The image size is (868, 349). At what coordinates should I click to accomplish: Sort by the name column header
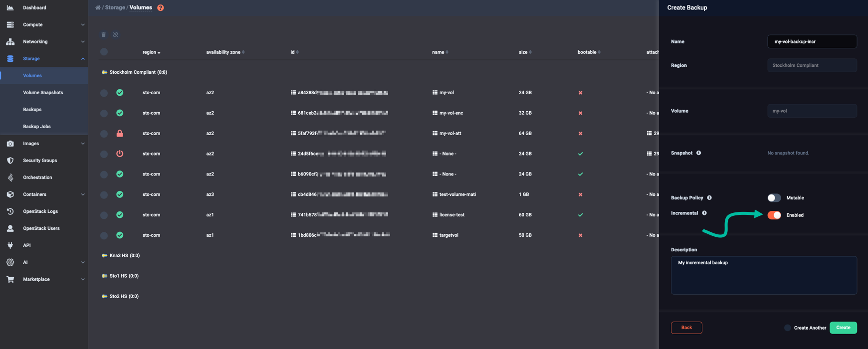click(x=440, y=52)
